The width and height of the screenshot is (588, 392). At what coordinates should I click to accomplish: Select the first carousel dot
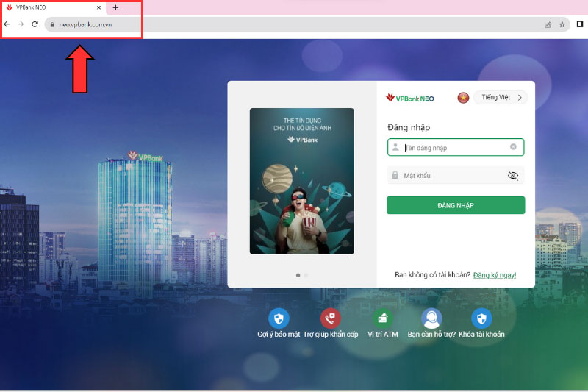point(298,275)
